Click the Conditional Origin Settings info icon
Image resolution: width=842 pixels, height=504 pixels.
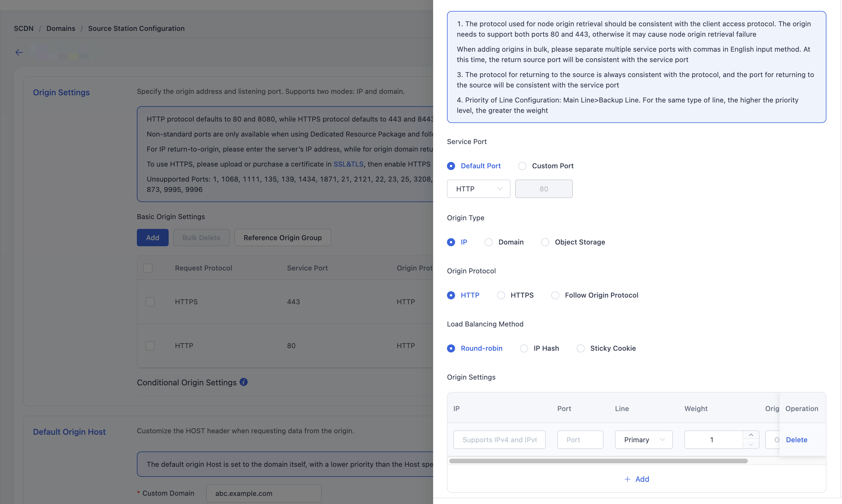[x=243, y=382]
